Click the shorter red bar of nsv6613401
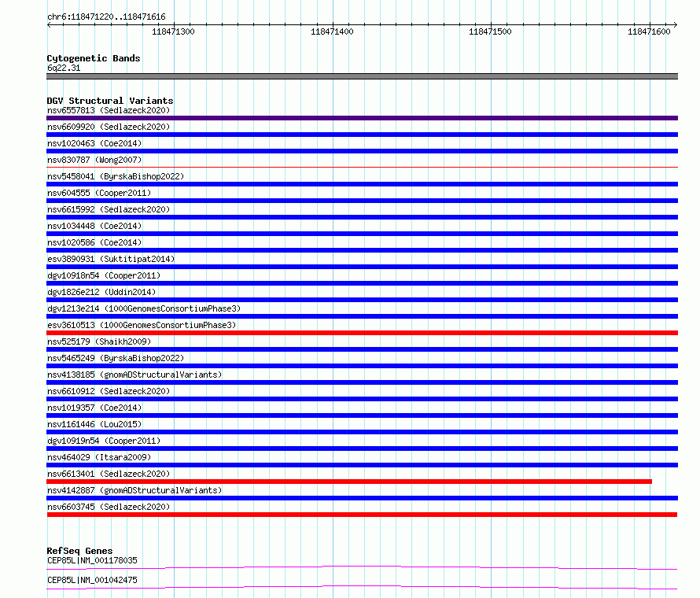 click(x=349, y=482)
